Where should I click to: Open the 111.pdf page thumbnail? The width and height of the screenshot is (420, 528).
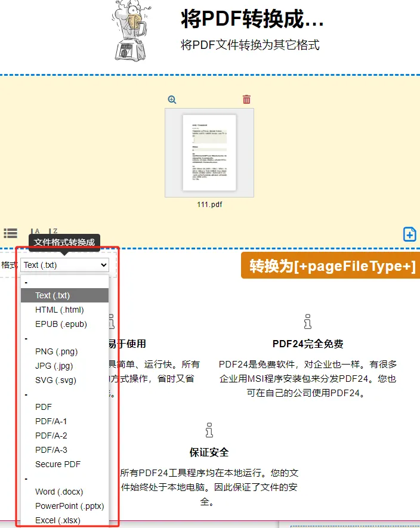[209, 153]
